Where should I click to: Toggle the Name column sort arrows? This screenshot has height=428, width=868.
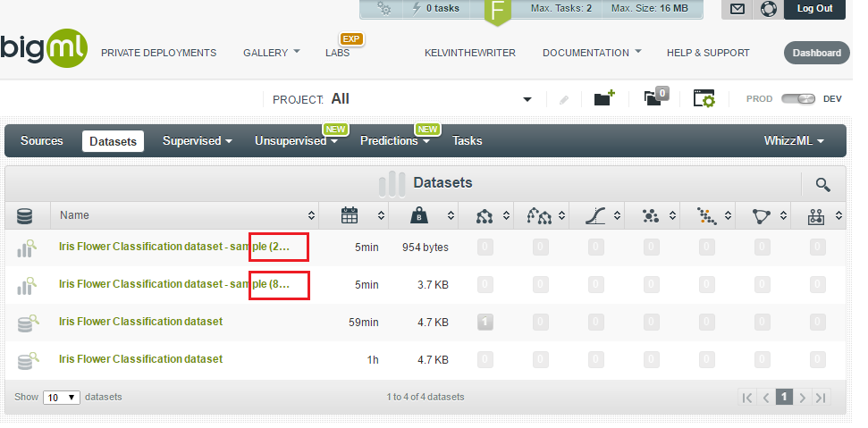[312, 215]
